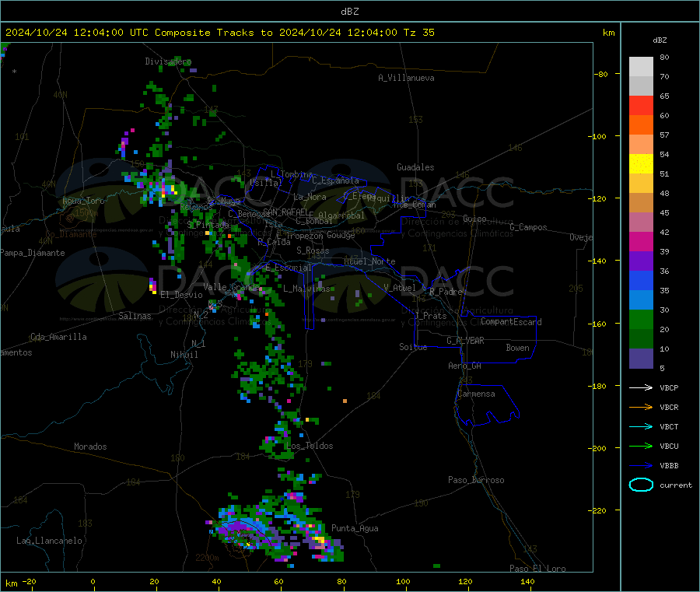Screen dimensions: 700x592
Task: Click the magenta echo west of El_Desvio
Action: click(152, 285)
